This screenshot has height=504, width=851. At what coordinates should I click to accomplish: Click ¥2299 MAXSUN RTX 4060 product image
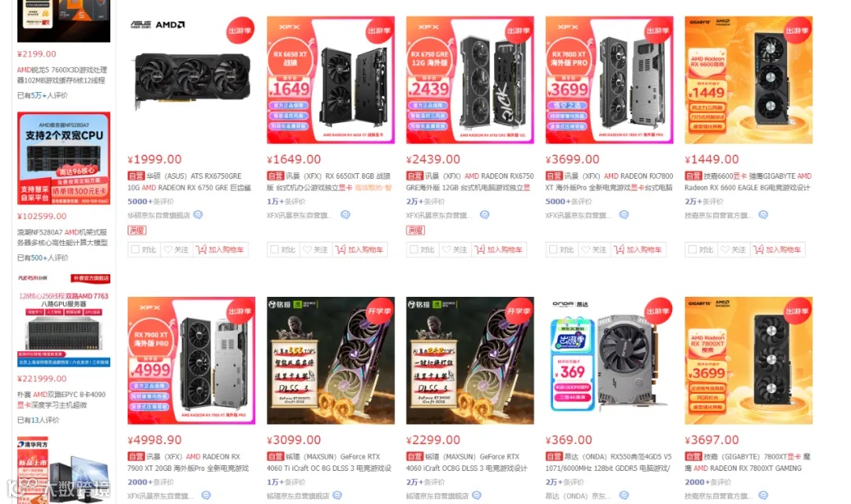[470, 360]
